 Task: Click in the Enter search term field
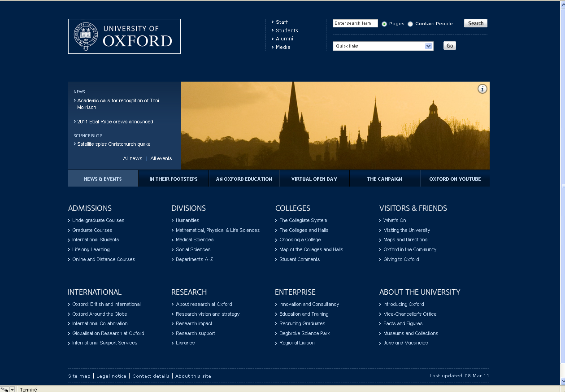click(355, 23)
